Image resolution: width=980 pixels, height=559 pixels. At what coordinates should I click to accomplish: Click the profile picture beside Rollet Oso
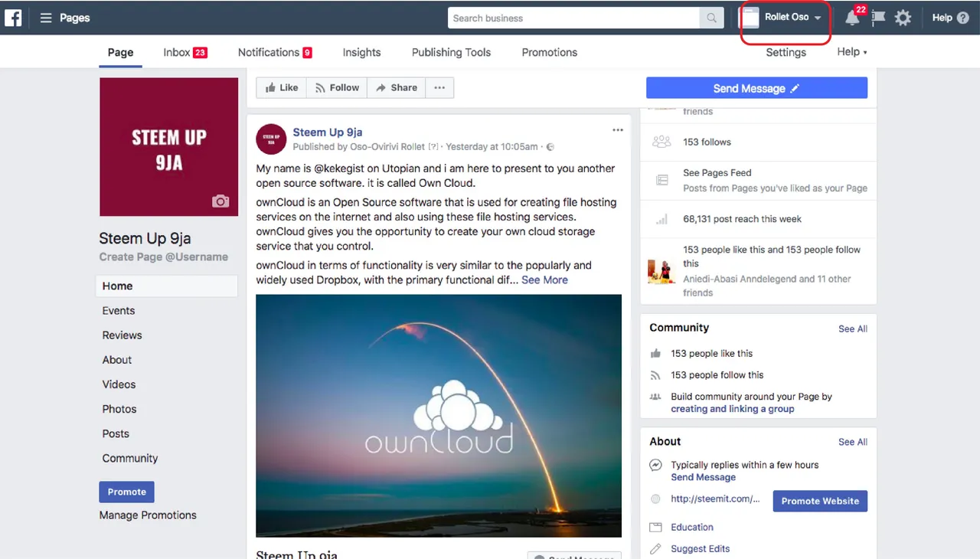pyautogui.click(x=751, y=18)
